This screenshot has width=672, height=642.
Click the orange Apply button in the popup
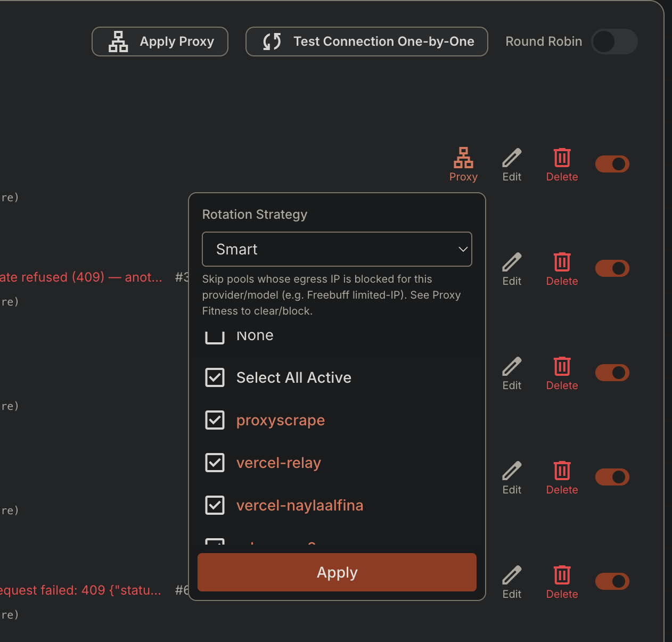coord(337,572)
